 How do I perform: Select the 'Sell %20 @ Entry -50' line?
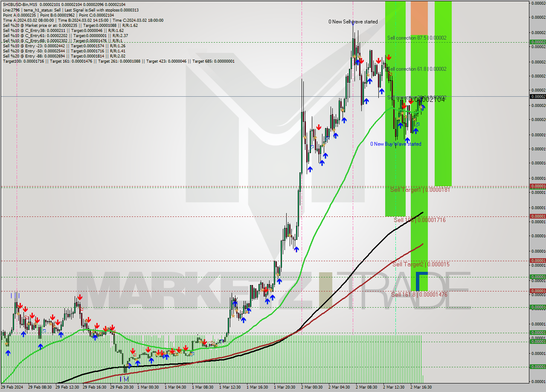[x=64, y=51]
